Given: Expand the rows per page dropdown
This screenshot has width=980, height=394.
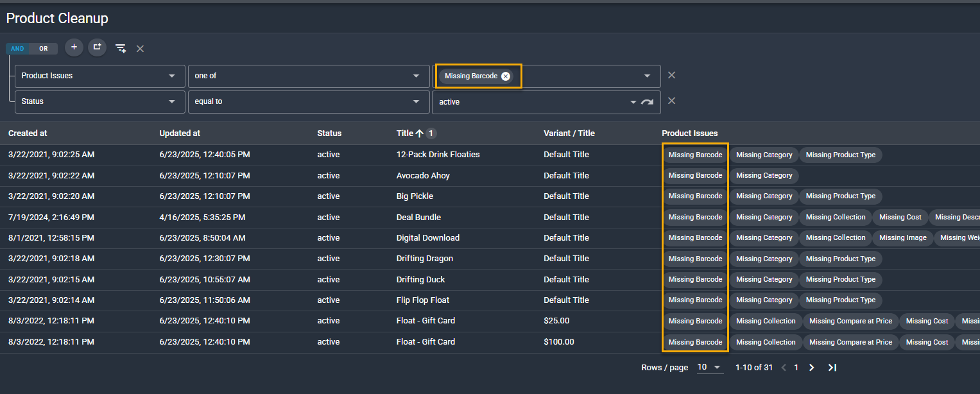Looking at the screenshot, I should 710,368.
